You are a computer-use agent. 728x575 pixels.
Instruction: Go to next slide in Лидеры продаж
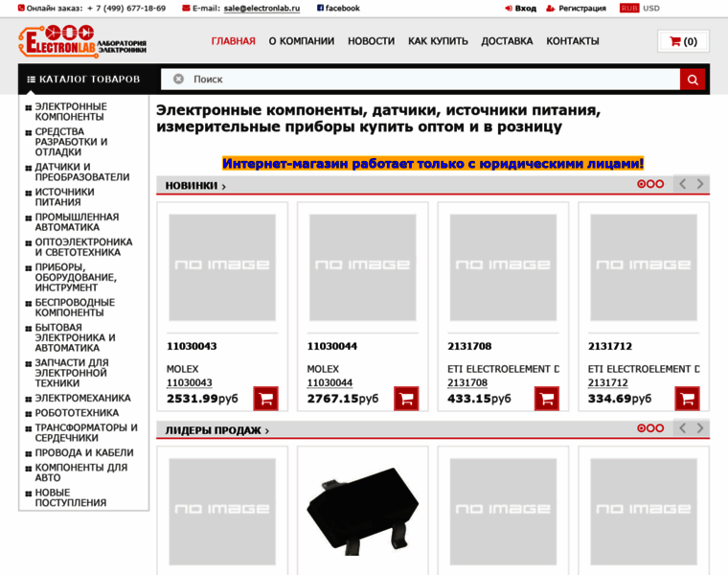(x=700, y=428)
